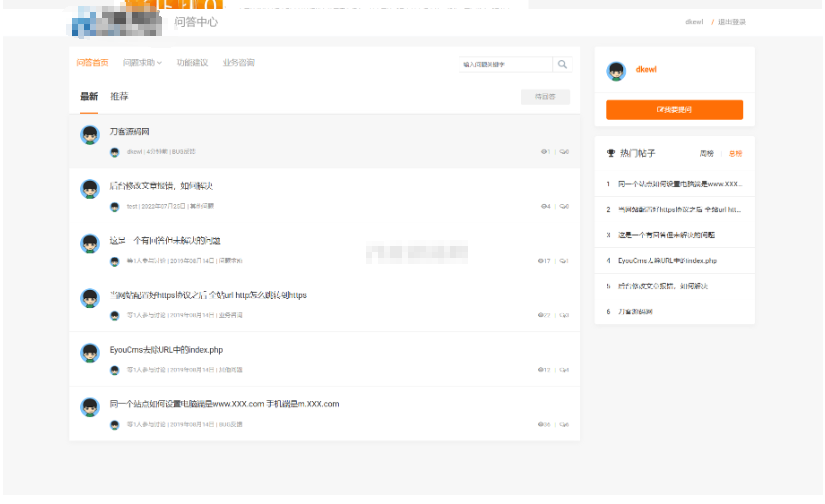Click the site logo in the header
Screen dimensions: 825x504
(x=117, y=21)
